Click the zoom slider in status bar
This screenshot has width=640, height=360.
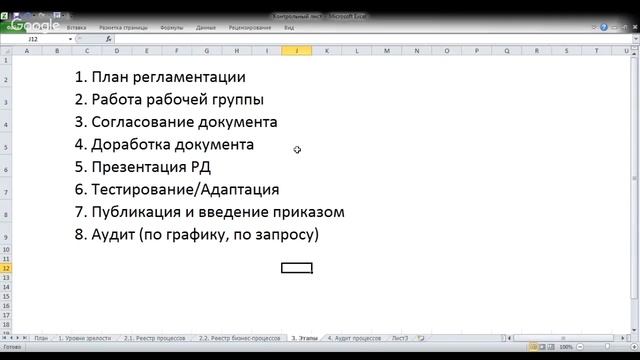tap(607, 347)
